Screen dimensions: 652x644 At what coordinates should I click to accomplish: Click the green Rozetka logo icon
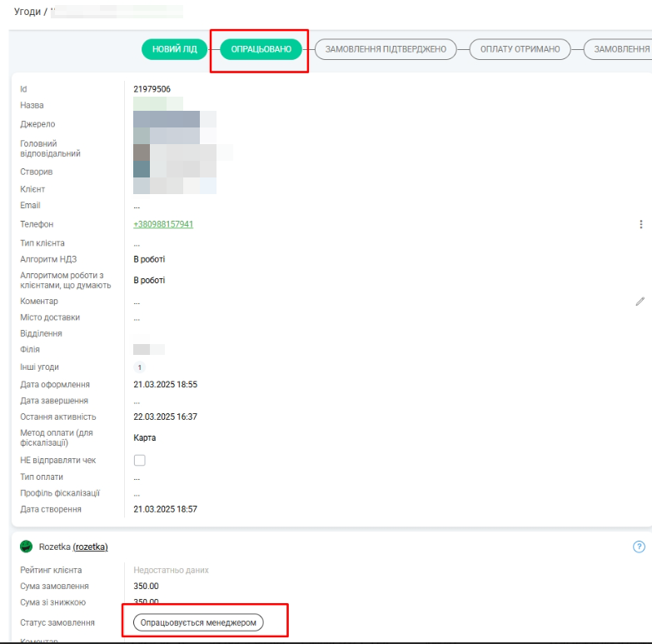pos(26,547)
